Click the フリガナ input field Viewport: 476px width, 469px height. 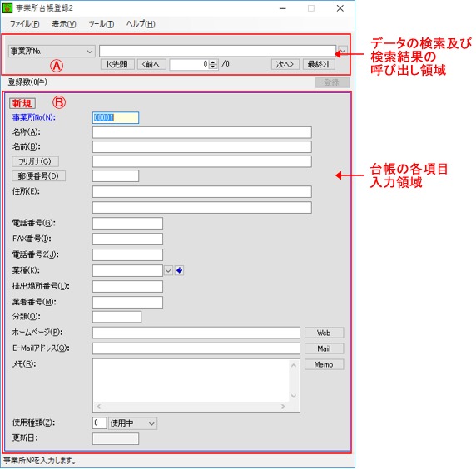202,161
